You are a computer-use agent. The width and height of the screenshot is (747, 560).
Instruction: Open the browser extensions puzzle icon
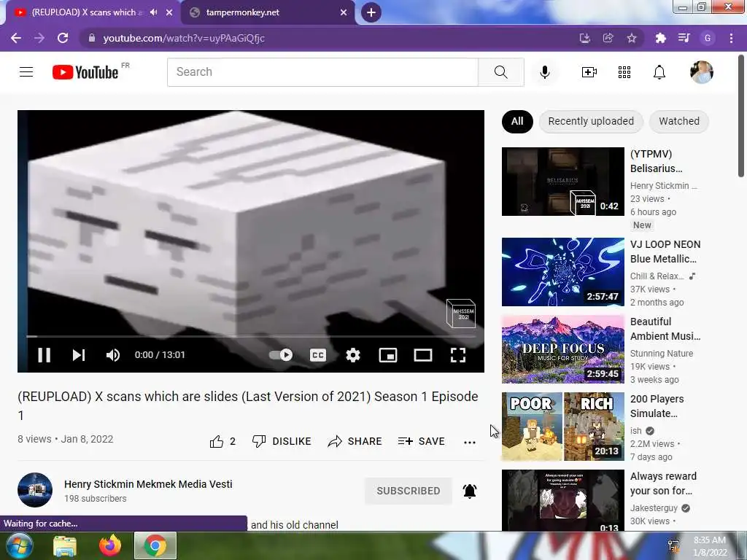660,38
